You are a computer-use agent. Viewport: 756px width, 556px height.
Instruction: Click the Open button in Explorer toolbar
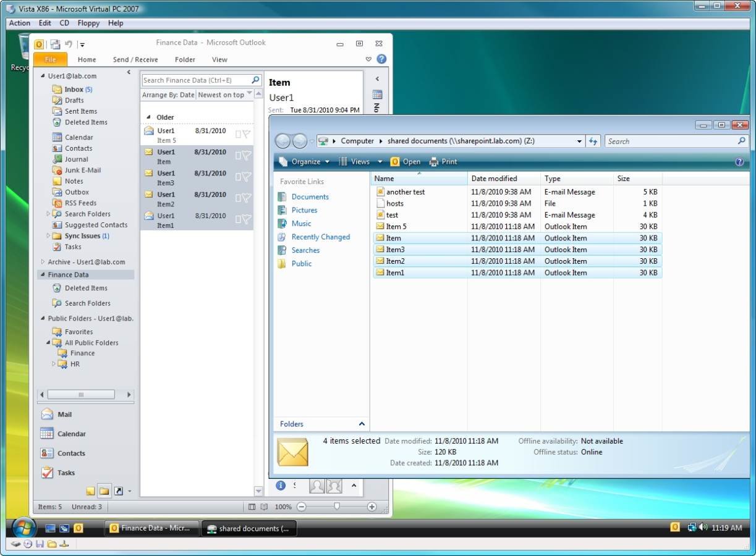(x=406, y=162)
